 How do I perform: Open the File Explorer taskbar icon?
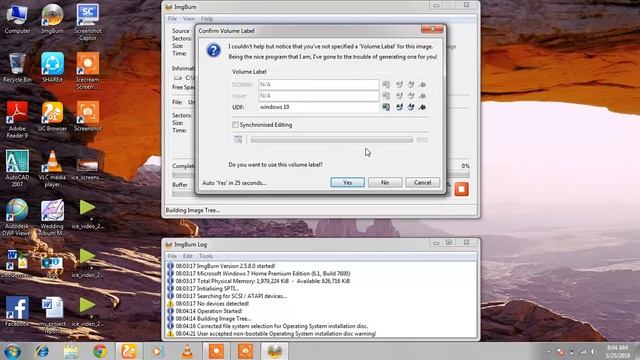coord(71,351)
